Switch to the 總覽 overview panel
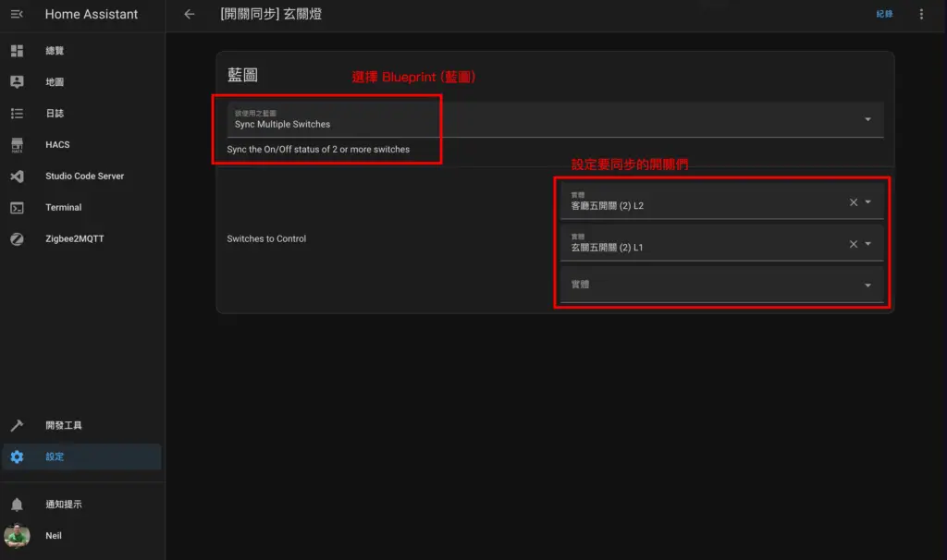Screen dimensions: 947x560 pyautogui.click(x=54, y=51)
